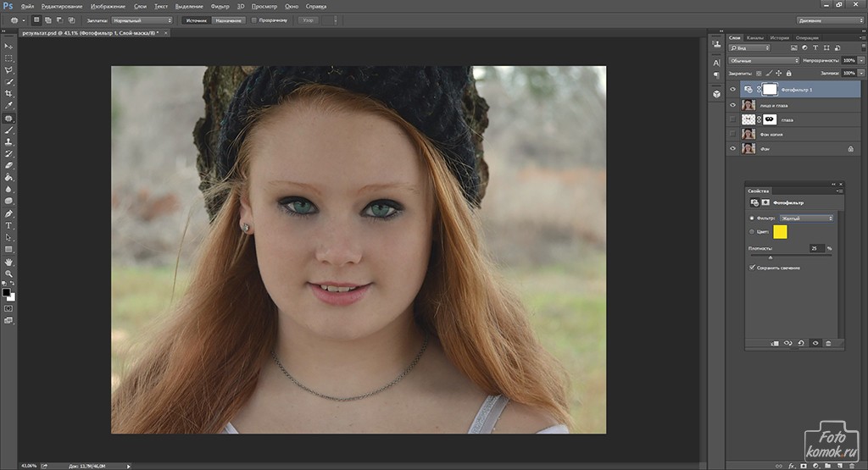This screenshot has width=868, height=470.
Task: Uncheck Сохранить свечение checkbox
Action: coord(753,268)
